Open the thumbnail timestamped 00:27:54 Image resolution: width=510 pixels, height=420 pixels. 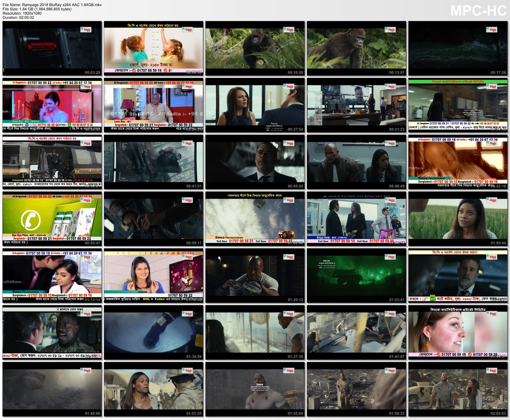coord(255,106)
